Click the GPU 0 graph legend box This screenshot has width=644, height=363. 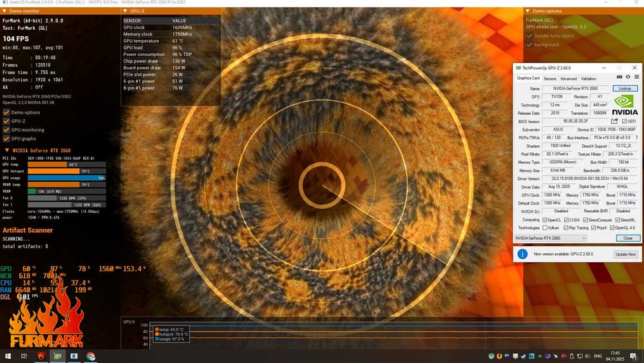pos(171,334)
